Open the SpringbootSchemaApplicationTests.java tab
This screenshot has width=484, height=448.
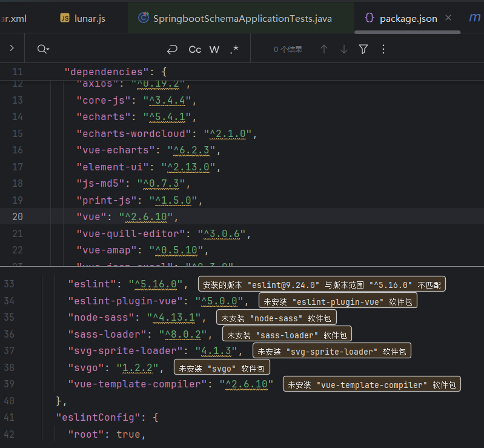[x=235, y=19]
